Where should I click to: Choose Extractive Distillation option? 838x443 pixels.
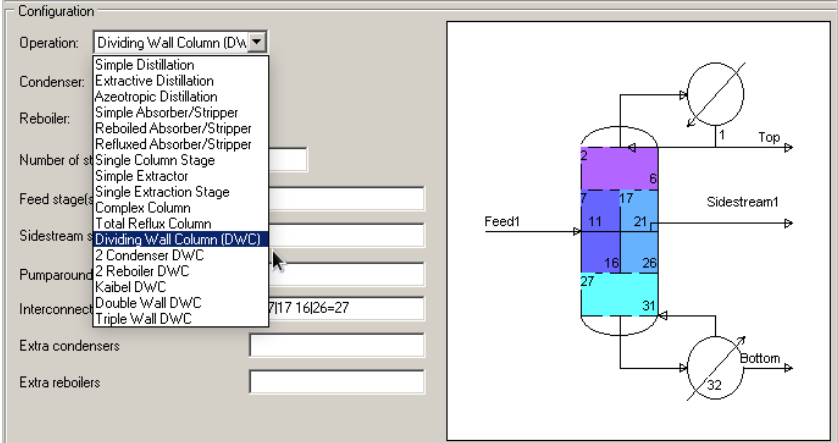point(153,80)
